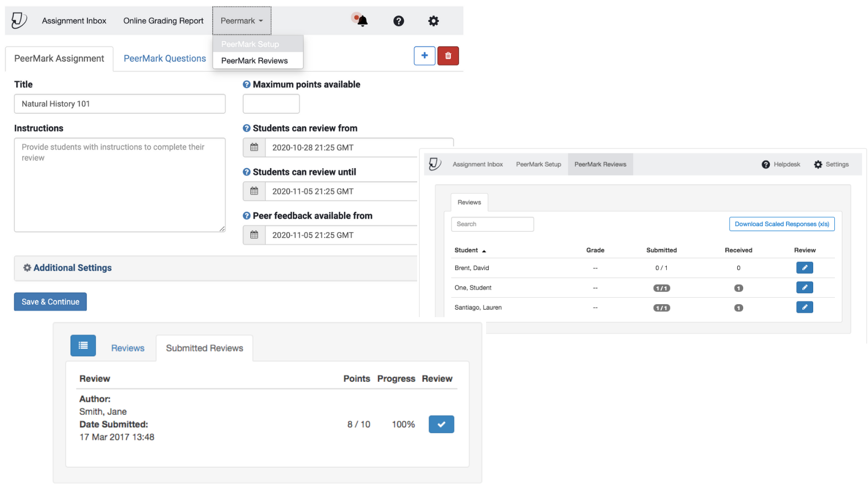This screenshot has height=488, width=868.
Task: Select PeerMark Reviews from the dropdown
Action: tap(258, 61)
